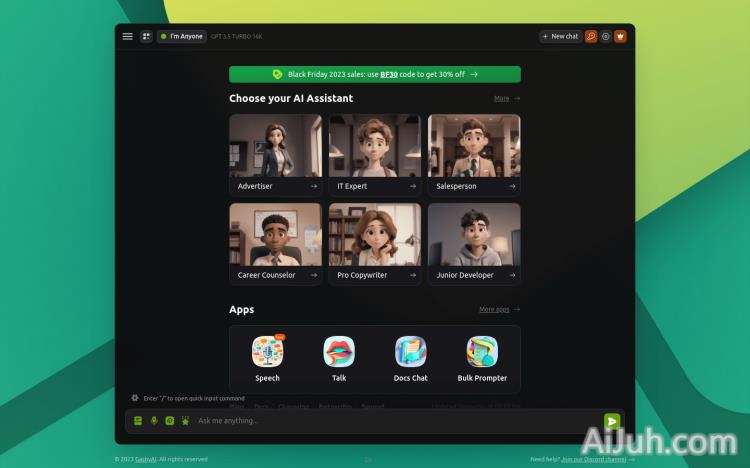Click the microphone icon in the input bar
This screenshot has width=750, height=468.
pyautogui.click(x=154, y=421)
